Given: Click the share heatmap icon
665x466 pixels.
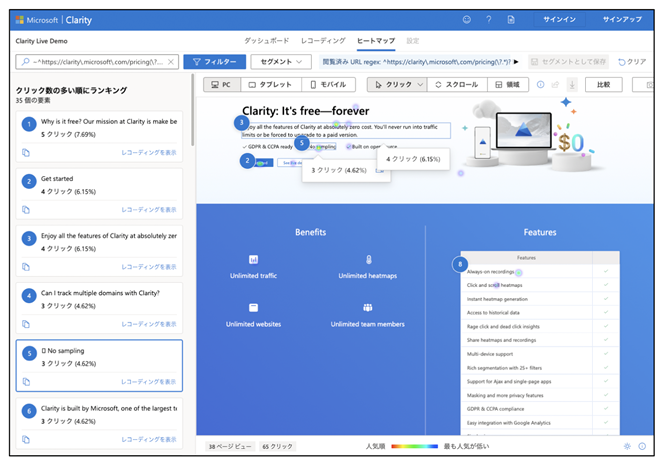Looking at the screenshot, I should coord(555,84).
